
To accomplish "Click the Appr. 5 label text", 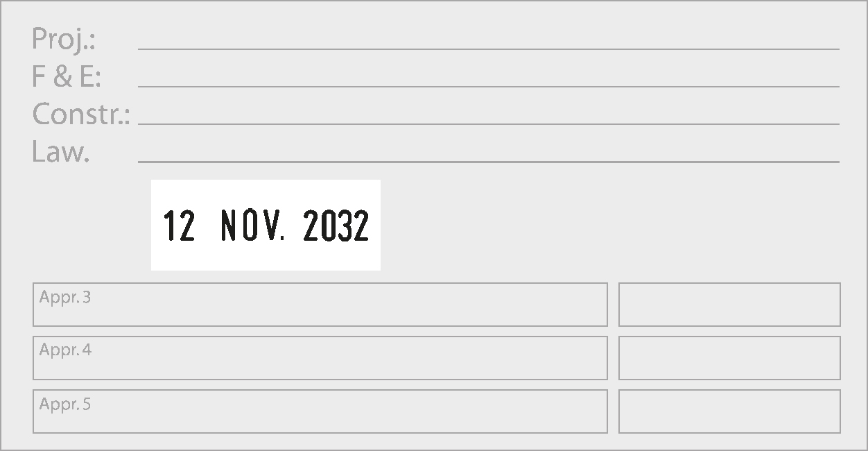I will click(65, 404).
